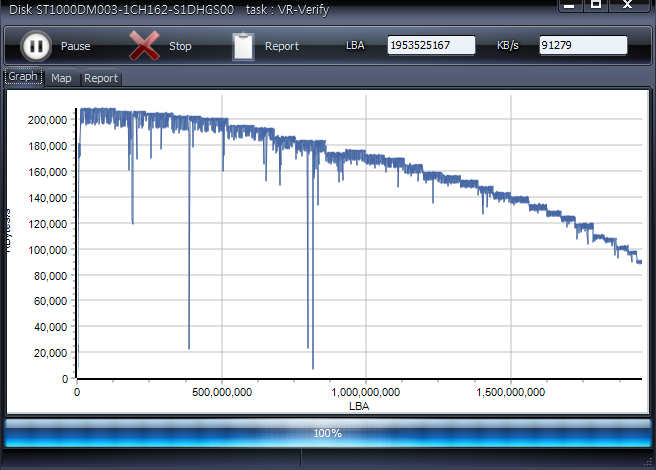Click the '20,000' y-axis label

tap(50, 353)
